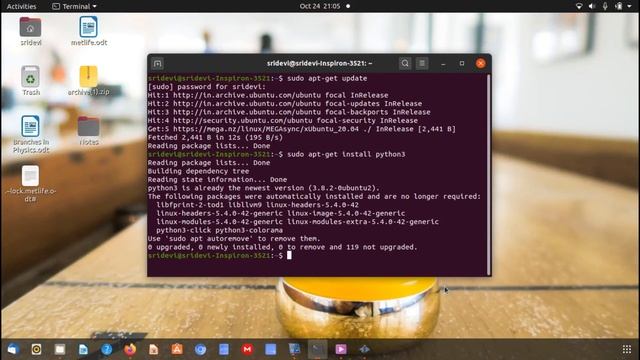Open the MEGA app in dock
The width and height of the screenshot is (640, 360).
click(247, 349)
